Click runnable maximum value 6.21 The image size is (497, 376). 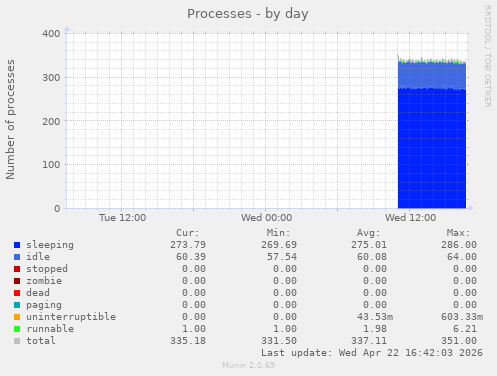[x=465, y=329]
